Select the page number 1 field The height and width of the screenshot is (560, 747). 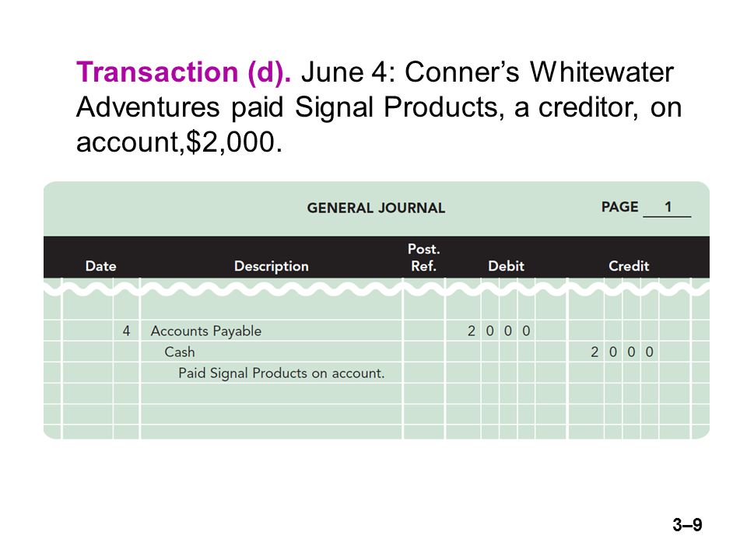click(x=667, y=208)
